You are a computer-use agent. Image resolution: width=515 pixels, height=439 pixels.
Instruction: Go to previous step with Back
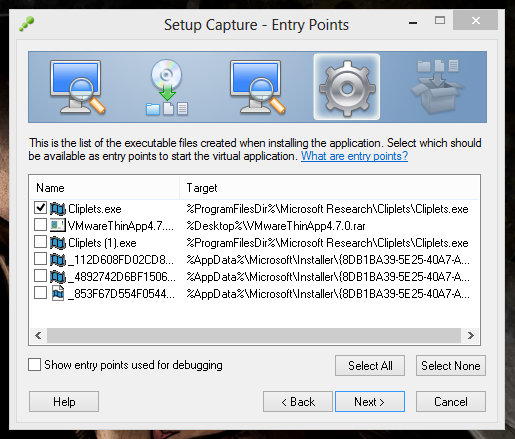298,402
